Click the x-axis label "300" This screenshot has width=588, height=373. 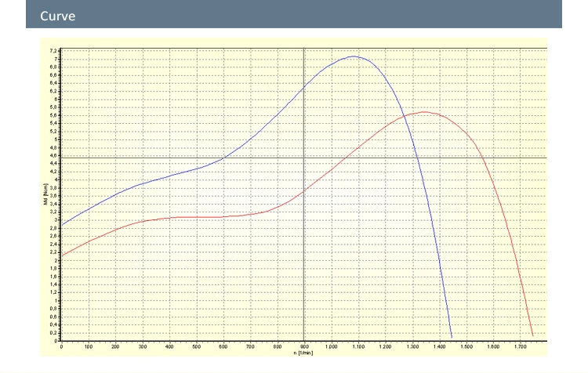[x=143, y=347]
